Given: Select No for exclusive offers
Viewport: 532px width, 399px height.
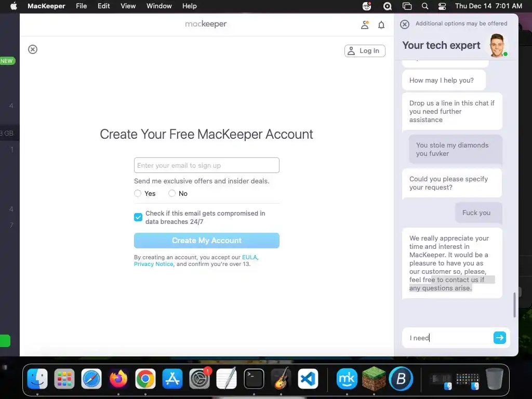Looking at the screenshot, I should (172, 193).
